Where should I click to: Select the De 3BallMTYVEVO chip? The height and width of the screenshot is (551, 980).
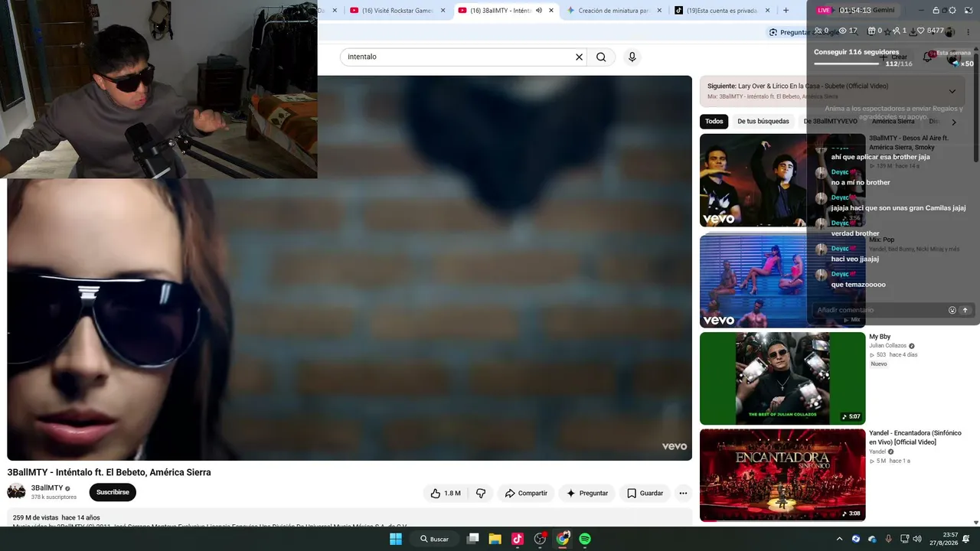point(830,122)
